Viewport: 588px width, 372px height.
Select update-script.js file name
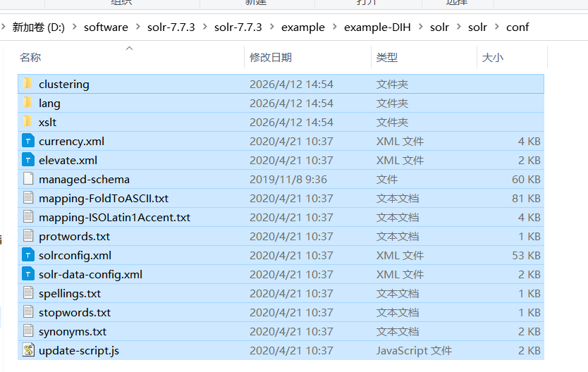[79, 351]
